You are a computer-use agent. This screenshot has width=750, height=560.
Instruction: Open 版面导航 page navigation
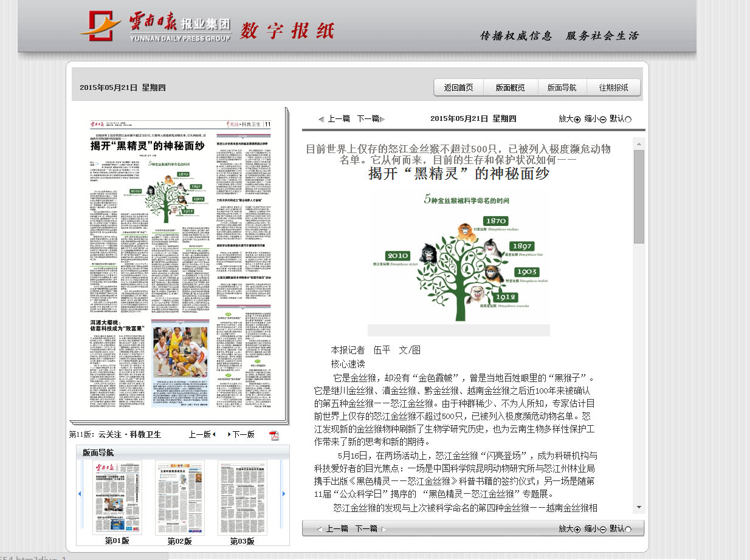[x=561, y=87]
